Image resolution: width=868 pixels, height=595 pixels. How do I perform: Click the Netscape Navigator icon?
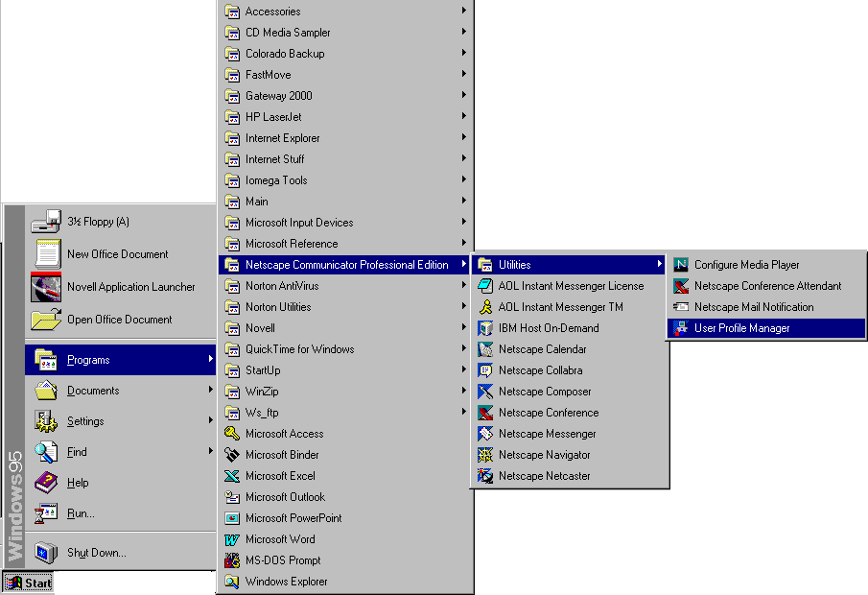click(485, 455)
